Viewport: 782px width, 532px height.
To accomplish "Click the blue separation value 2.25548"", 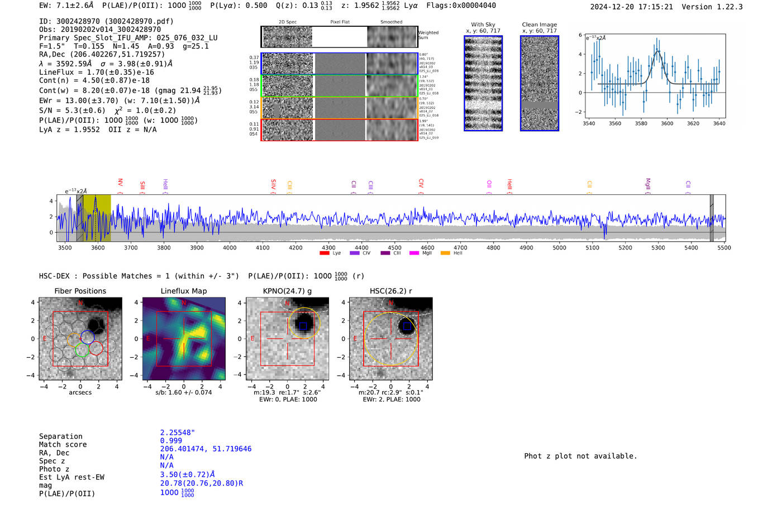I will [178, 433].
